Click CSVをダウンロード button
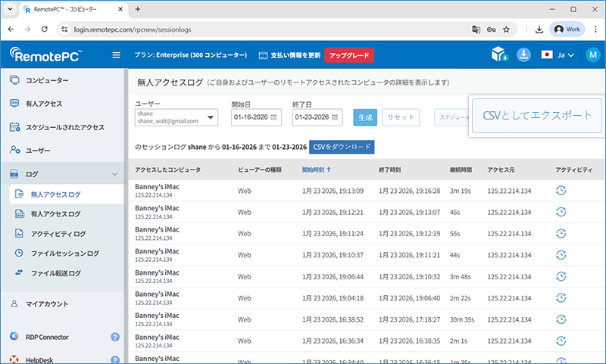The width and height of the screenshot is (606, 364). pos(342,147)
